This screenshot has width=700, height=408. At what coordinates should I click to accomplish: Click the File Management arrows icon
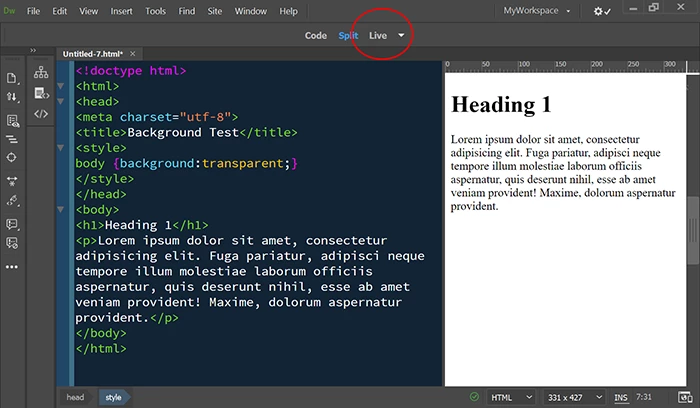(12, 97)
